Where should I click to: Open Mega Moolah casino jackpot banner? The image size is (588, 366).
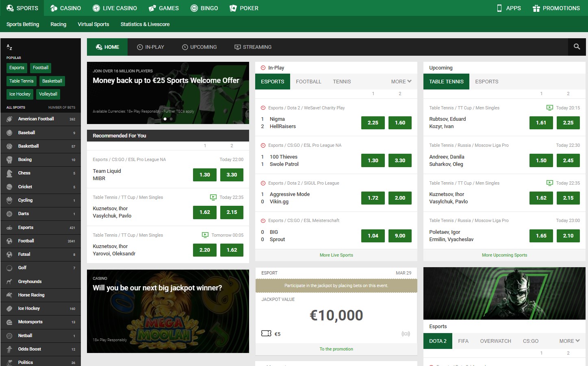[168, 311]
